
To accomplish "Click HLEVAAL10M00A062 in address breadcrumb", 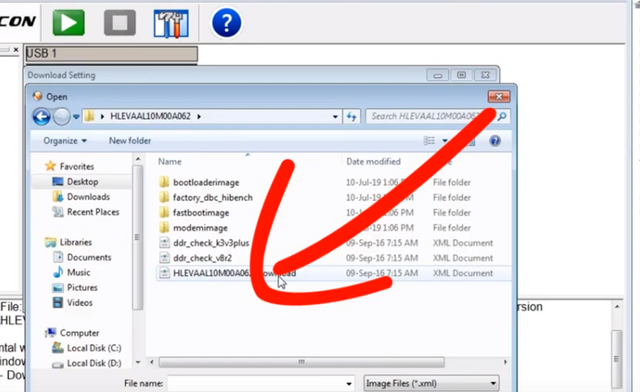I will tap(150, 116).
